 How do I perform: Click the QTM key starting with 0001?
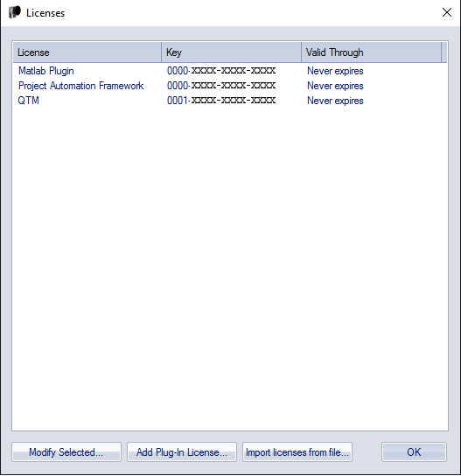point(221,101)
